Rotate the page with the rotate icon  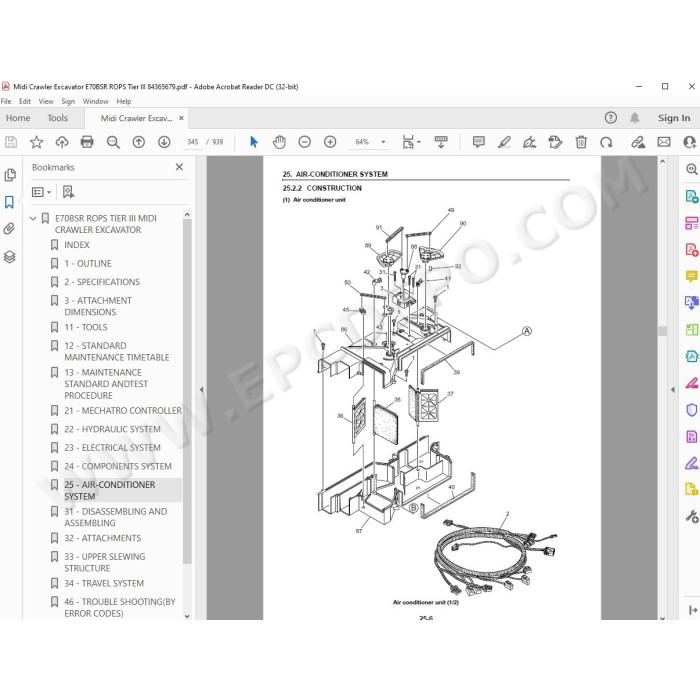click(x=606, y=142)
